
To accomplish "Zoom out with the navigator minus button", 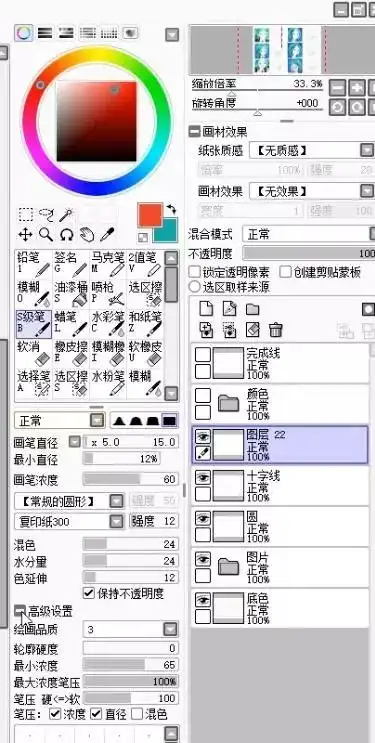I will (338, 88).
